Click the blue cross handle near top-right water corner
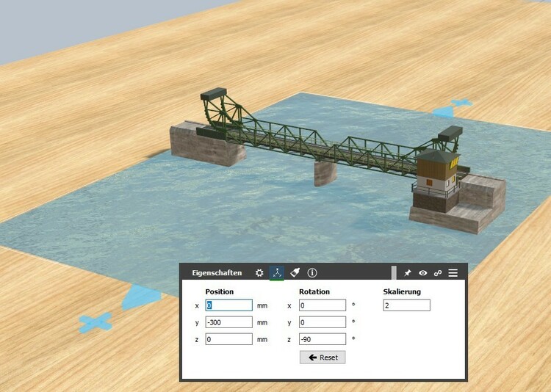The height and width of the screenshot is (392, 551). click(461, 102)
